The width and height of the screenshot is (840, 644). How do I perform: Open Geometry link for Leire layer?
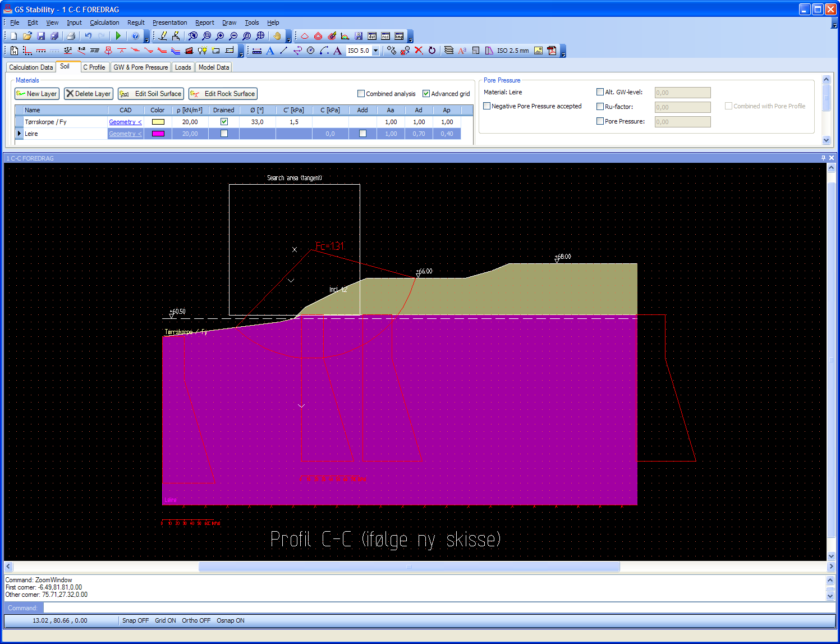[x=125, y=134]
